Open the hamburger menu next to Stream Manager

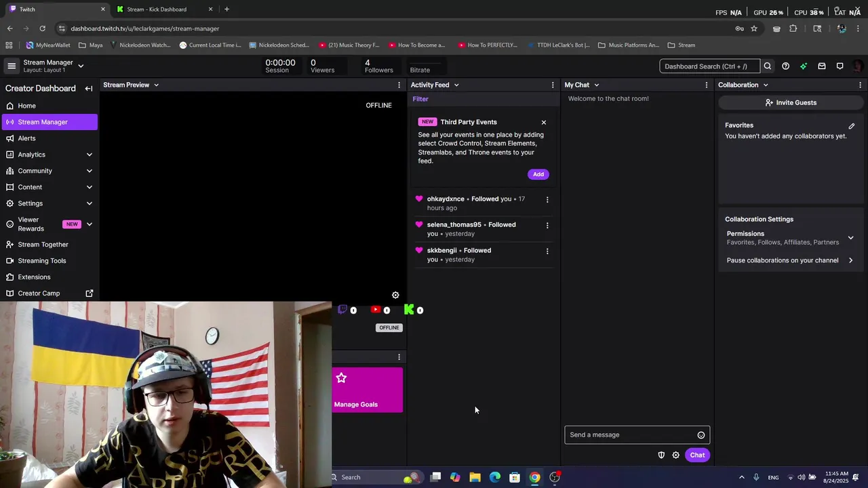pos(12,66)
